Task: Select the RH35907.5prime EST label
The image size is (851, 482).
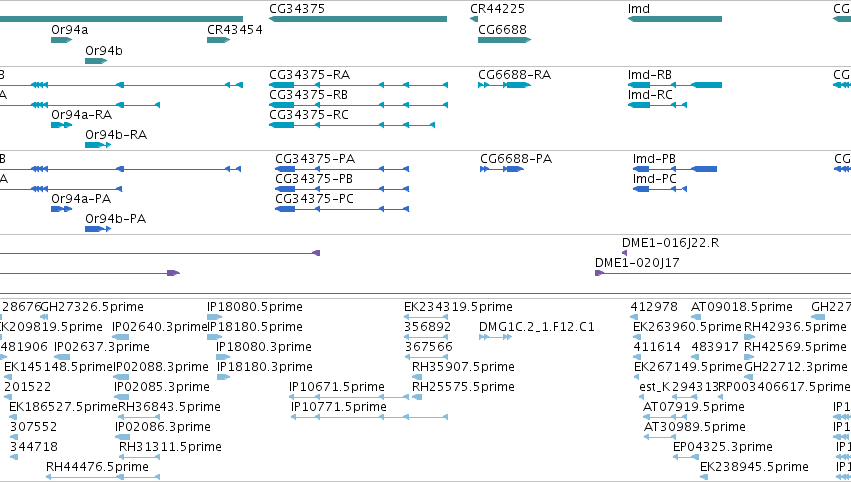Action: pyautogui.click(x=463, y=366)
